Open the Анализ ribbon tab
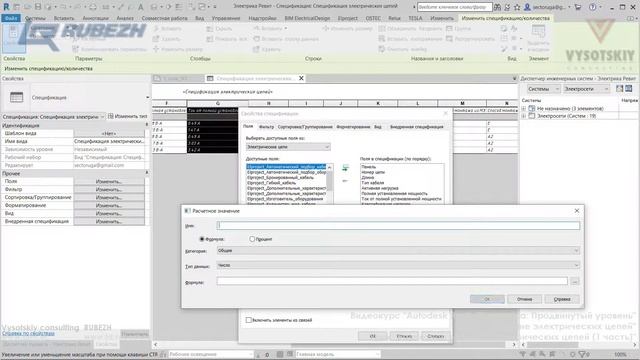640x360 pixels. click(x=125, y=18)
